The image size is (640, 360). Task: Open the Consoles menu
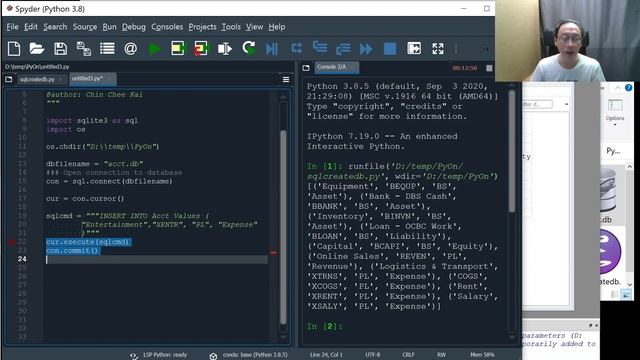[167, 27]
